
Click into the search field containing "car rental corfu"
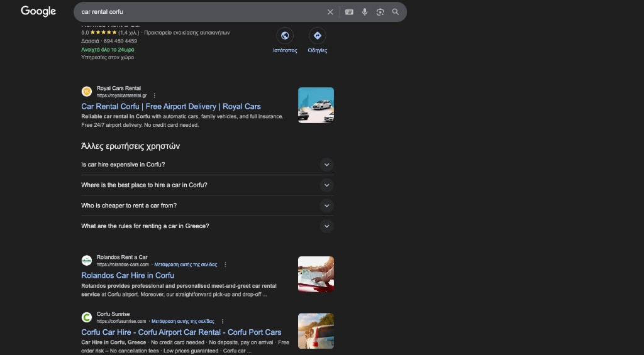pyautogui.click(x=201, y=12)
